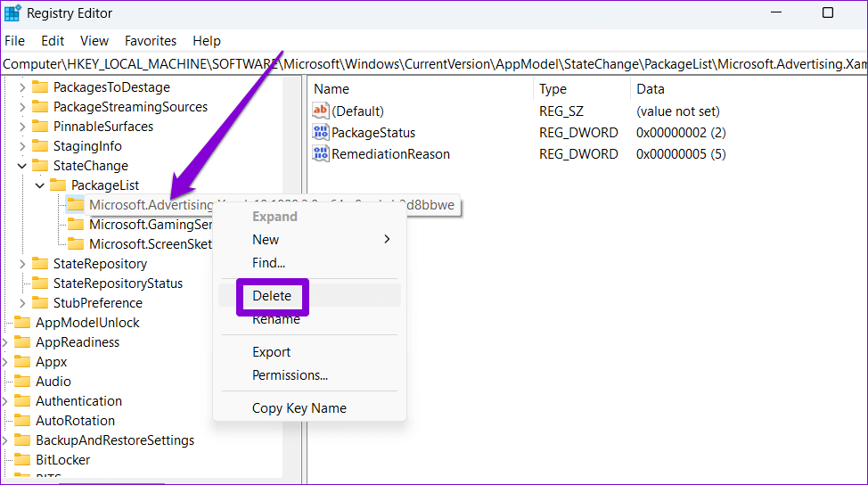Collapse the StateChange key
Screen dimensions: 868x485
click(22, 166)
